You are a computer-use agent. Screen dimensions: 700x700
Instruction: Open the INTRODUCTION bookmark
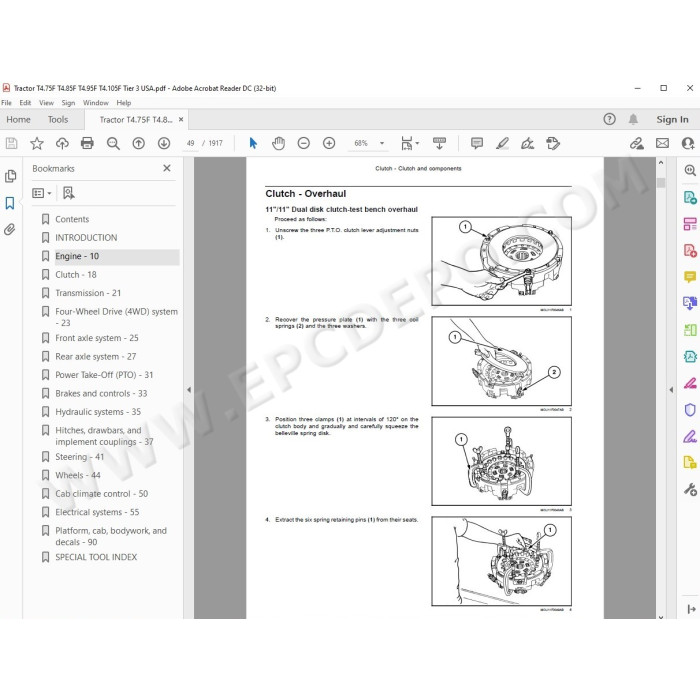point(86,238)
